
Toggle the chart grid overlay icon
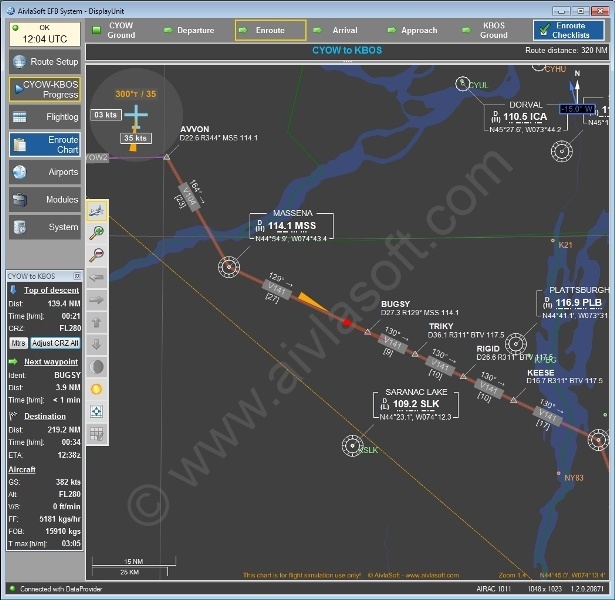click(x=96, y=433)
